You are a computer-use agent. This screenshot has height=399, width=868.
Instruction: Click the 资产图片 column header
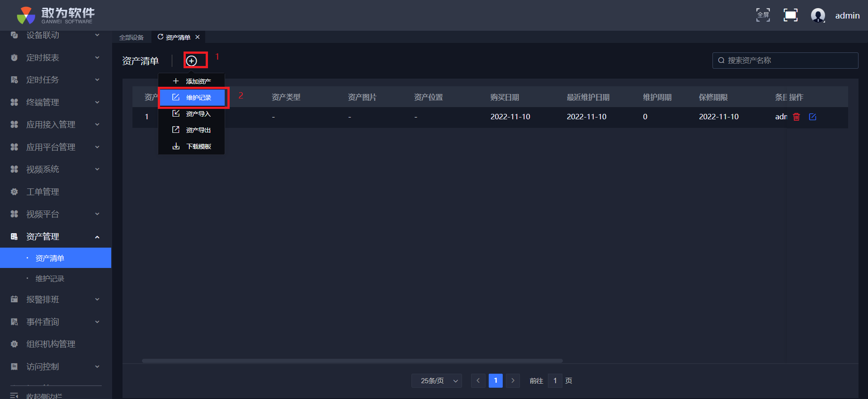coord(362,97)
